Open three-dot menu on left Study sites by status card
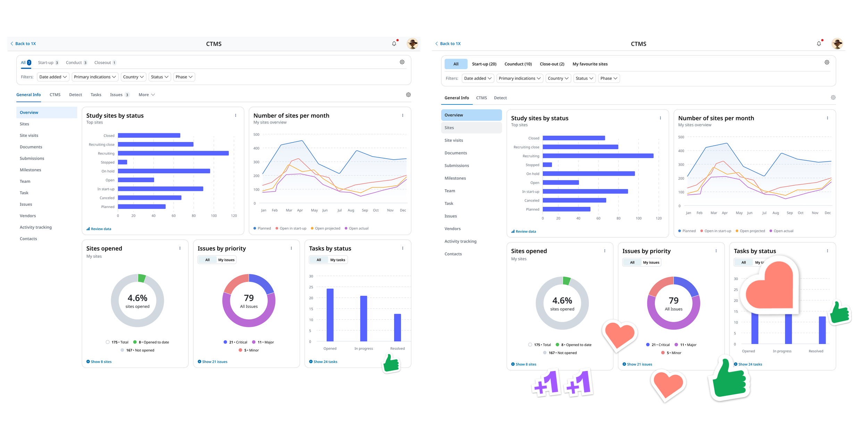The width and height of the screenshot is (868, 447). click(235, 116)
